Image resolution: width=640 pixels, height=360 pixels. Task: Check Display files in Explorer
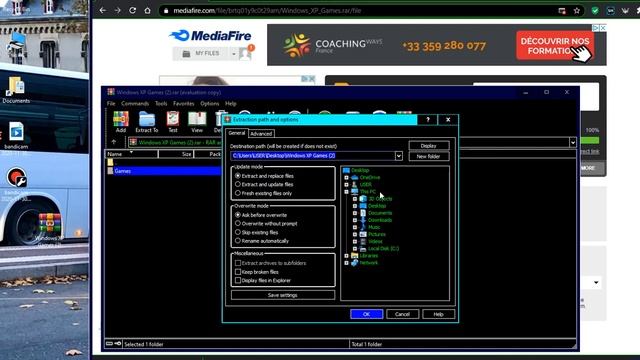tap(238, 280)
